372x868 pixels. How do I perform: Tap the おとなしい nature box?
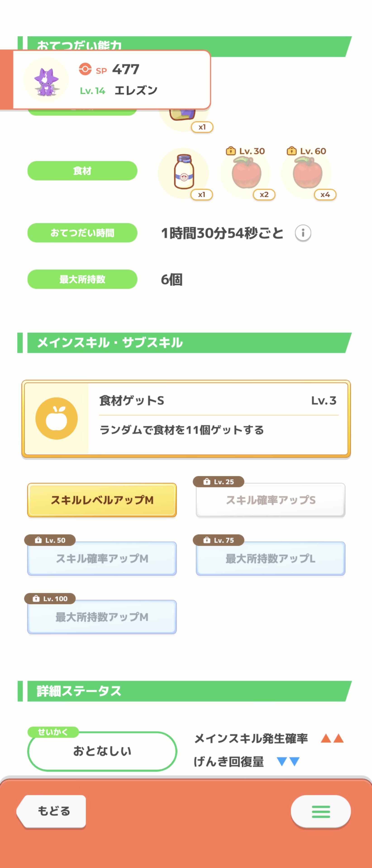tap(102, 751)
